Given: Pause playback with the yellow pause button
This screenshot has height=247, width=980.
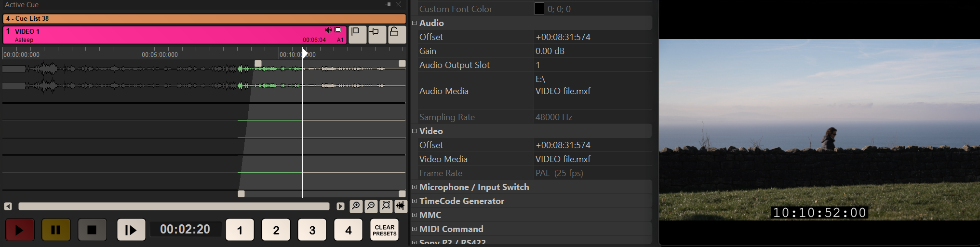Looking at the screenshot, I should pyautogui.click(x=56, y=230).
